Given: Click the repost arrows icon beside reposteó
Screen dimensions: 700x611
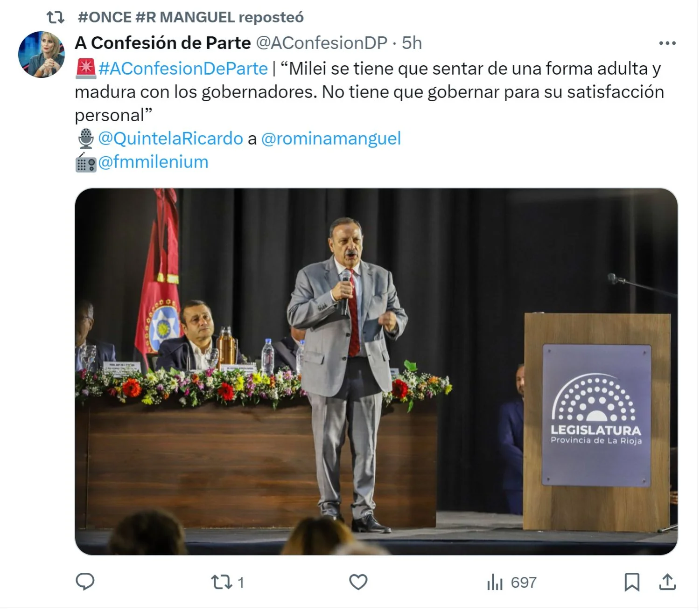Looking at the screenshot, I should coord(56,18).
